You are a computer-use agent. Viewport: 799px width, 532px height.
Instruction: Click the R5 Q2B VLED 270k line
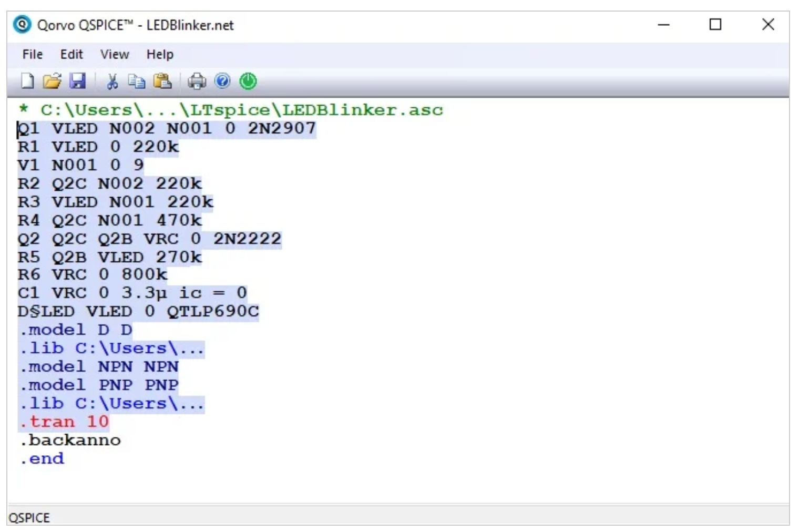coord(110,258)
